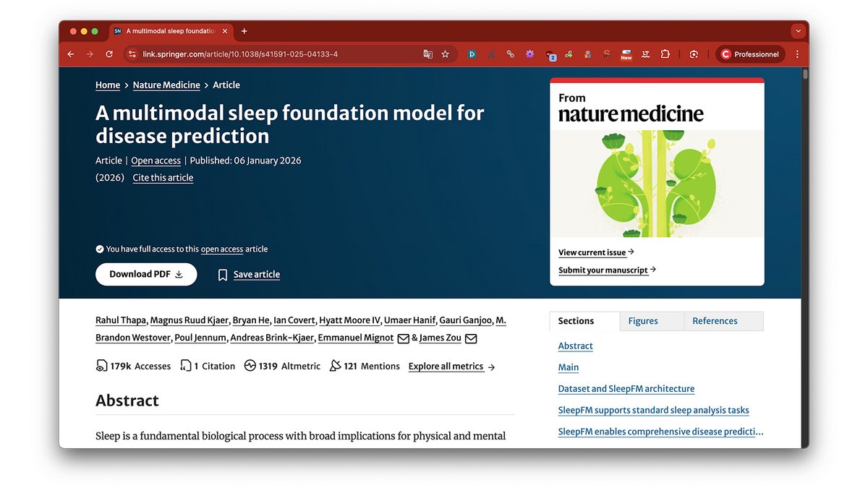
Task: Switch to the References tab
Action: point(715,321)
